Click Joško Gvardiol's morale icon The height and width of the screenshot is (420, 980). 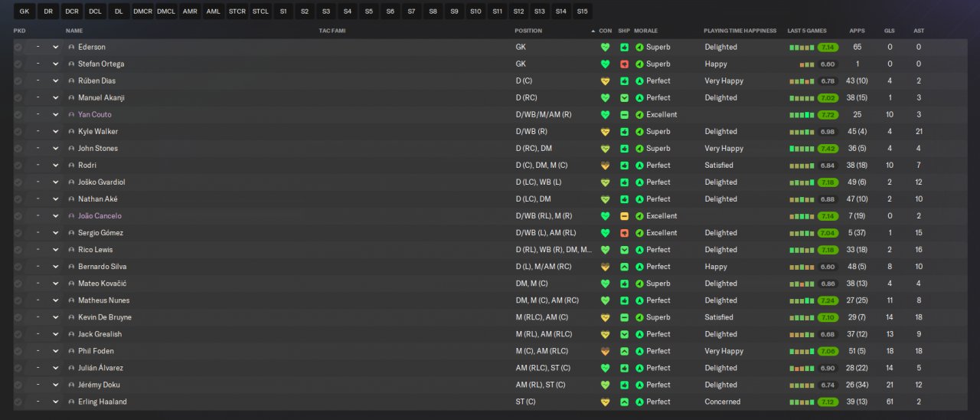point(639,182)
